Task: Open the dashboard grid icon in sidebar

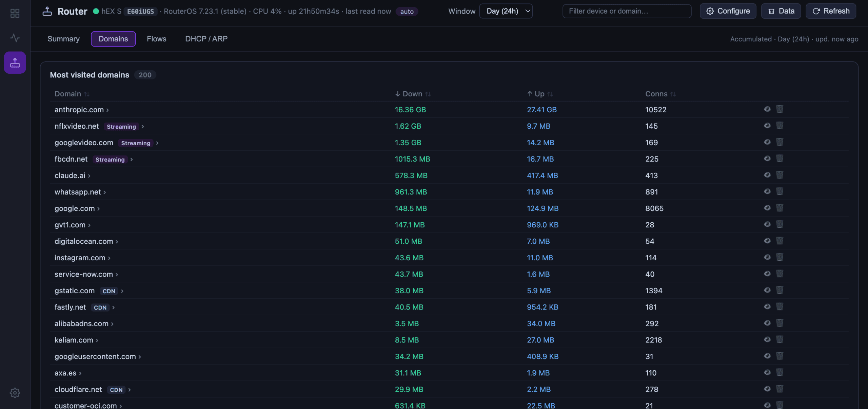Action: pyautogui.click(x=15, y=13)
